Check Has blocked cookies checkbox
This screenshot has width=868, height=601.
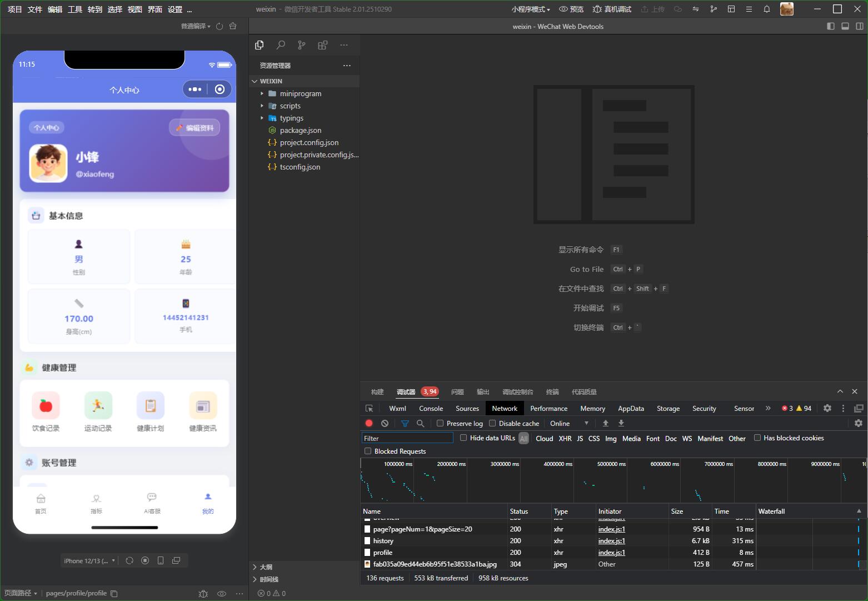pyautogui.click(x=757, y=438)
